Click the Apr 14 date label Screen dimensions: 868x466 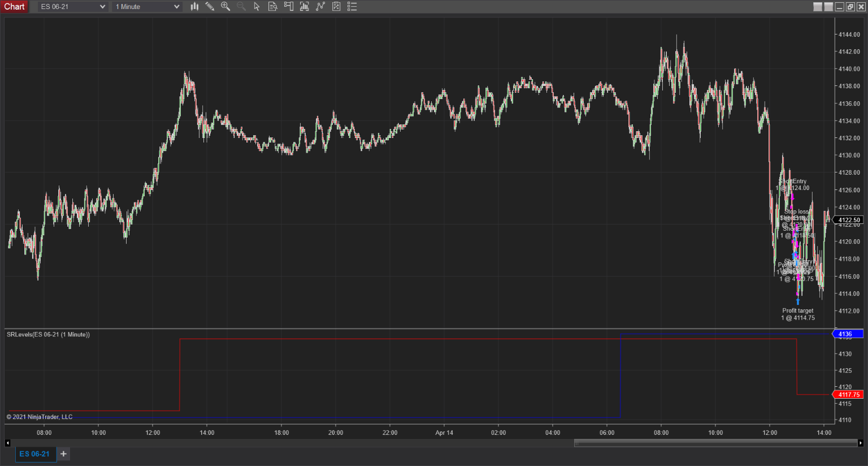point(444,433)
